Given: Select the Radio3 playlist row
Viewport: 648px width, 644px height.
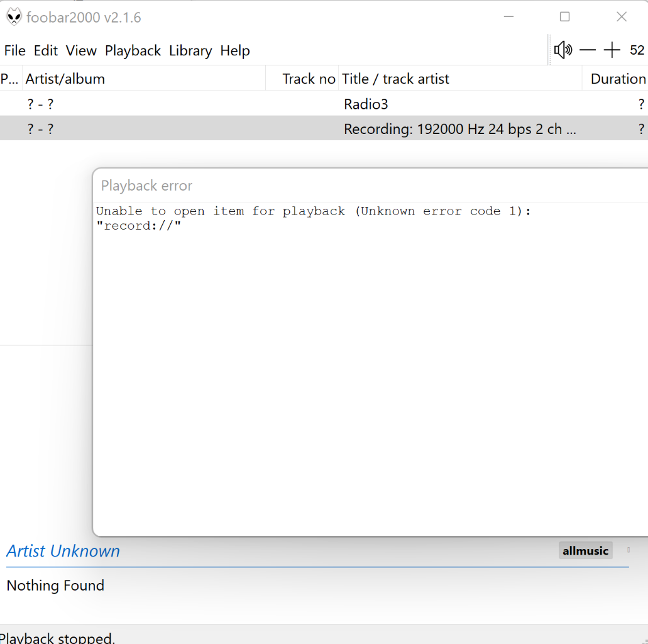Looking at the screenshot, I should coord(324,103).
